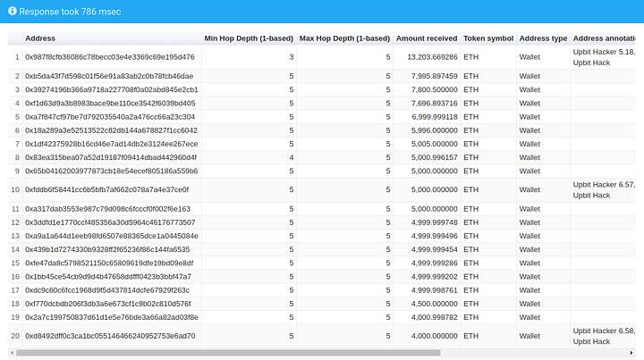Select address 0x439b1d7274330b9328ff2f65236f86c144fa6535
The height and width of the screenshot is (360, 644).
(107, 250)
